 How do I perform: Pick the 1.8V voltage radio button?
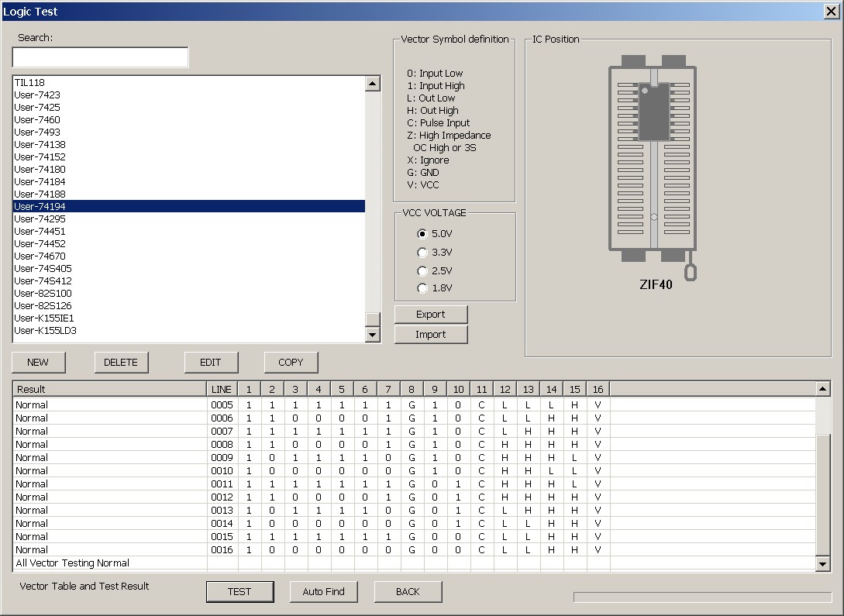pyautogui.click(x=422, y=288)
